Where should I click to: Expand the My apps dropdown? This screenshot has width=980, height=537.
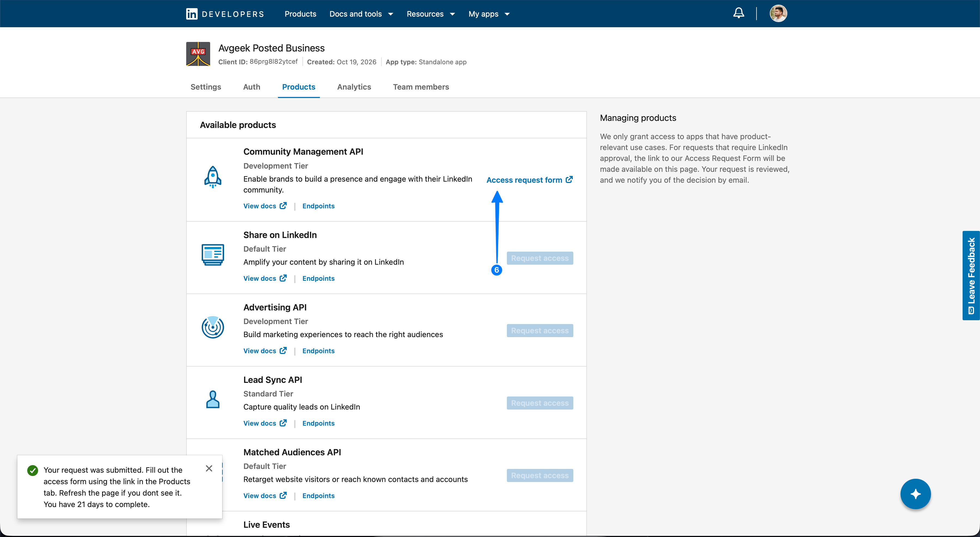pyautogui.click(x=489, y=14)
